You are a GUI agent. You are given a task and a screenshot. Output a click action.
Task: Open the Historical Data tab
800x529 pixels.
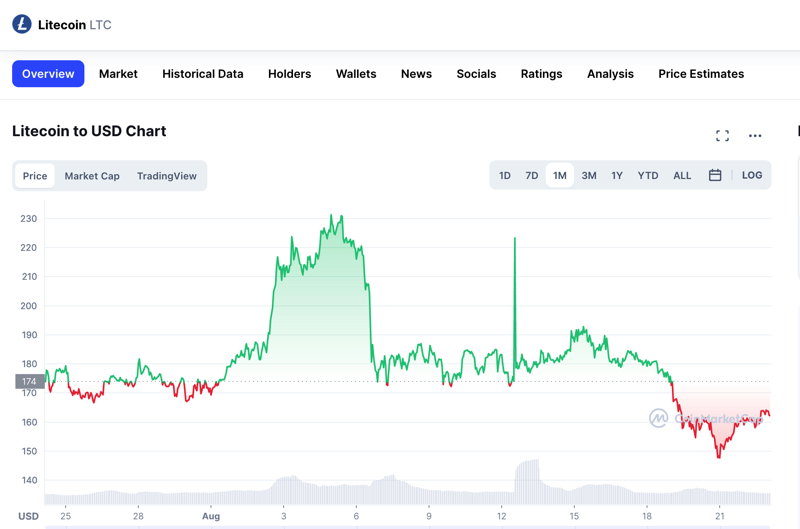pyautogui.click(x=203, y=74)
